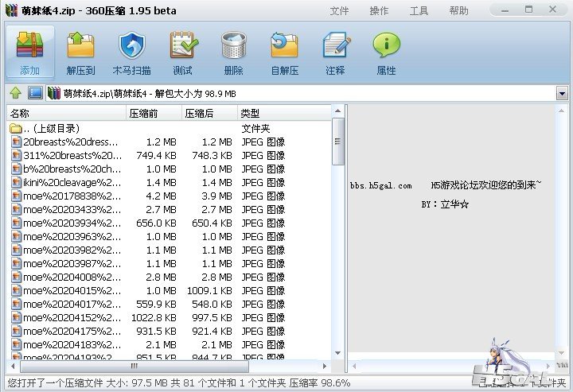This screenshot has width=573, height=392.
Task: Click file list horizontal scroll right arrow
Action: point(325,366)
